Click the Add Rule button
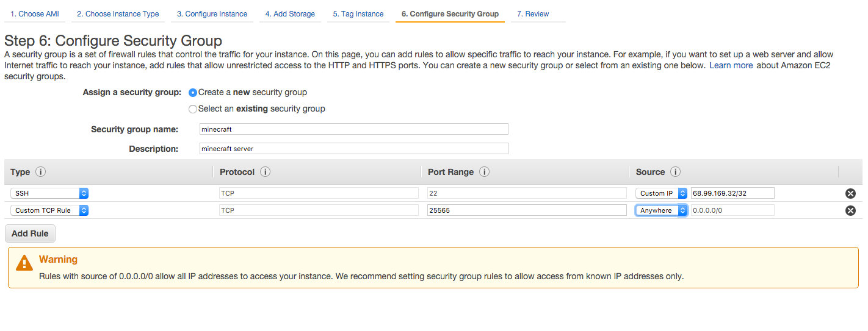 [30, 234]
